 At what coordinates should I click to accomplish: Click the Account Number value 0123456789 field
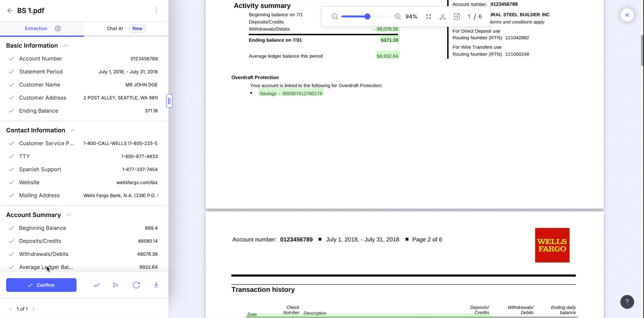pyautogui.click(x=144, y=59)
